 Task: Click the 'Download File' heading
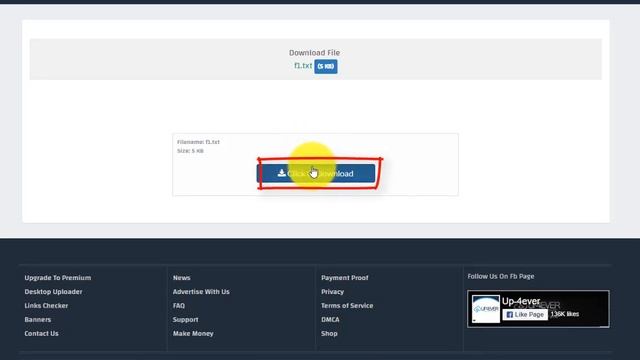(x=314, y=53)
